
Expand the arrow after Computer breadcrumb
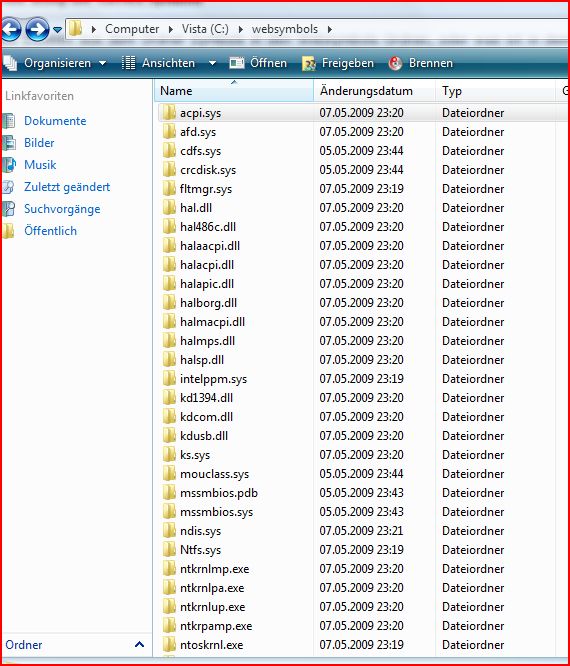(x=170, y=29)
